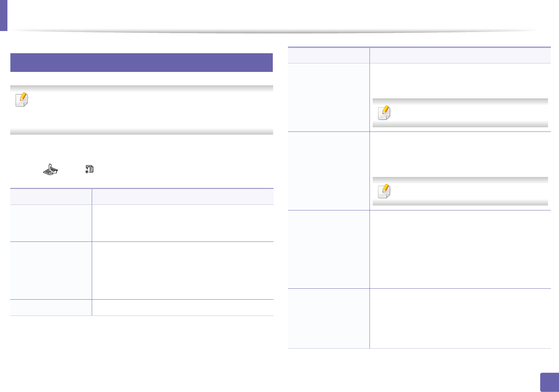Click the left table's bottom row wide cell

click(182, 307)
